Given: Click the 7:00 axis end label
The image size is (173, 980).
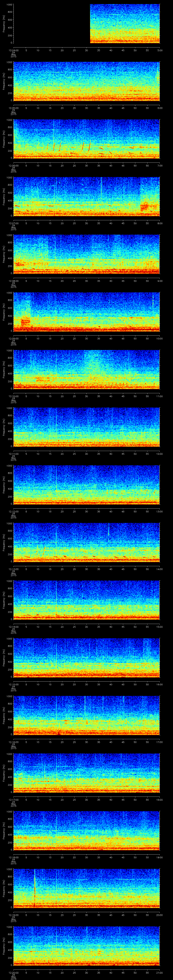Looking at the screenshot, I should point(160,166).
